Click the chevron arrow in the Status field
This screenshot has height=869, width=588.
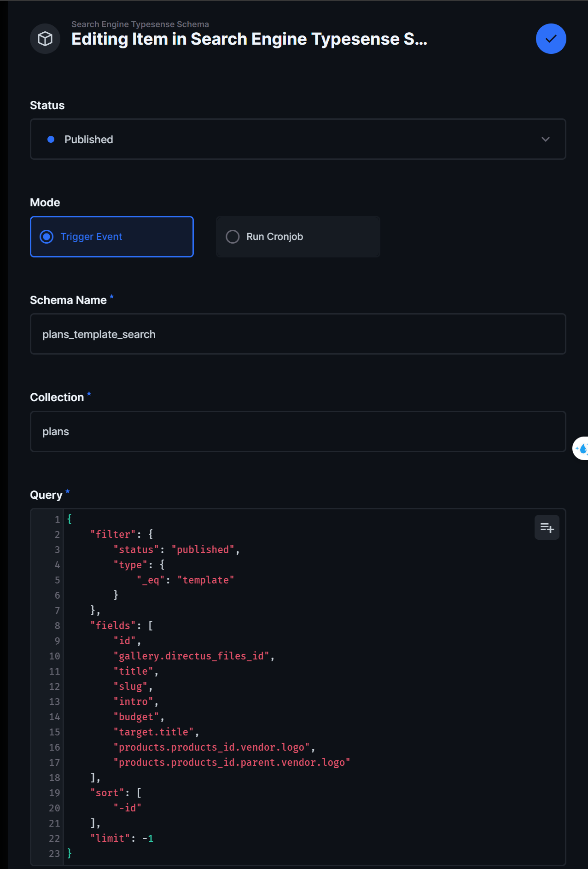(545, 140)
